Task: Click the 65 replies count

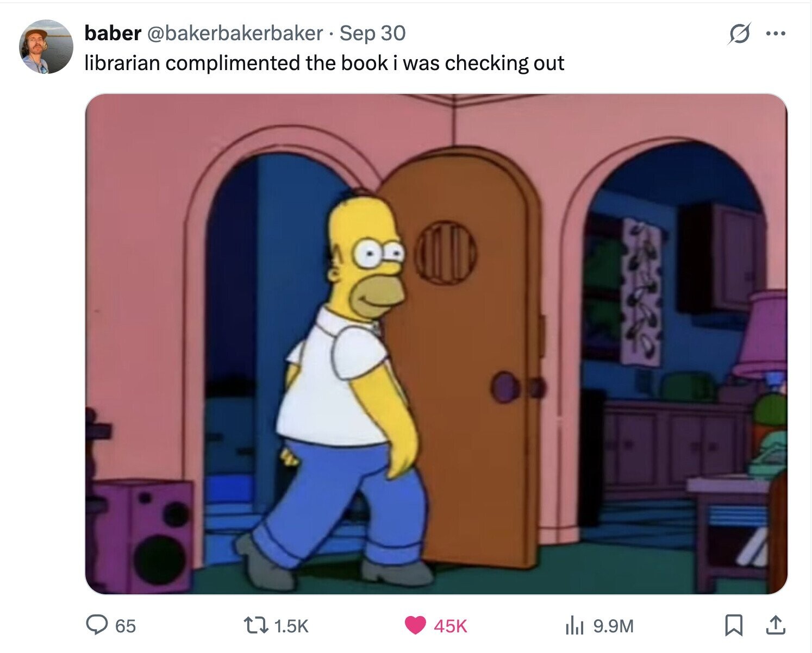Action: pos(125,626)
